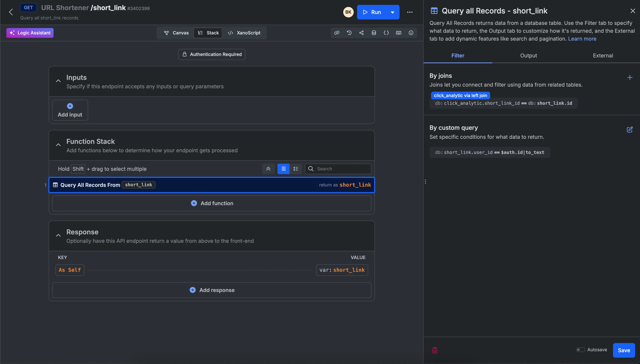Switch to XanoScript view

(x=244, y=33)
